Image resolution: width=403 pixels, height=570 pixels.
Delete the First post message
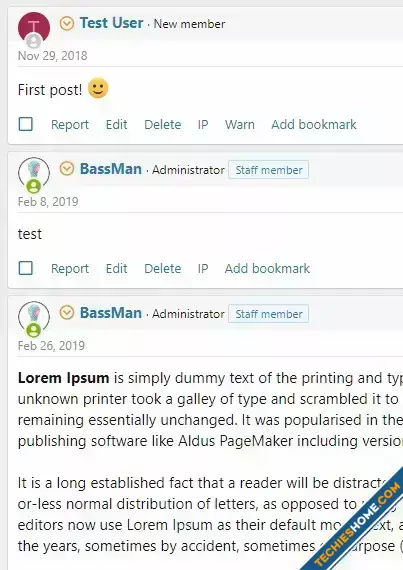[x=162, y=124]
